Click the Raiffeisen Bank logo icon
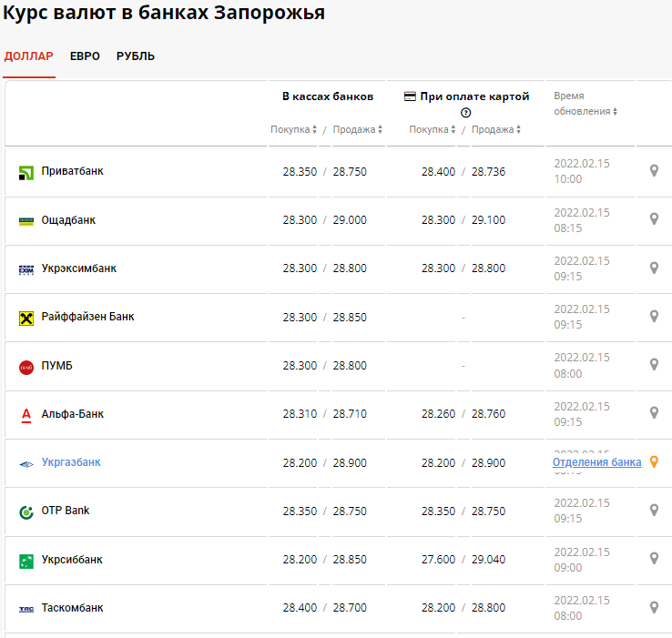Viewport: 672px width, 638px height. click(26, 318)
